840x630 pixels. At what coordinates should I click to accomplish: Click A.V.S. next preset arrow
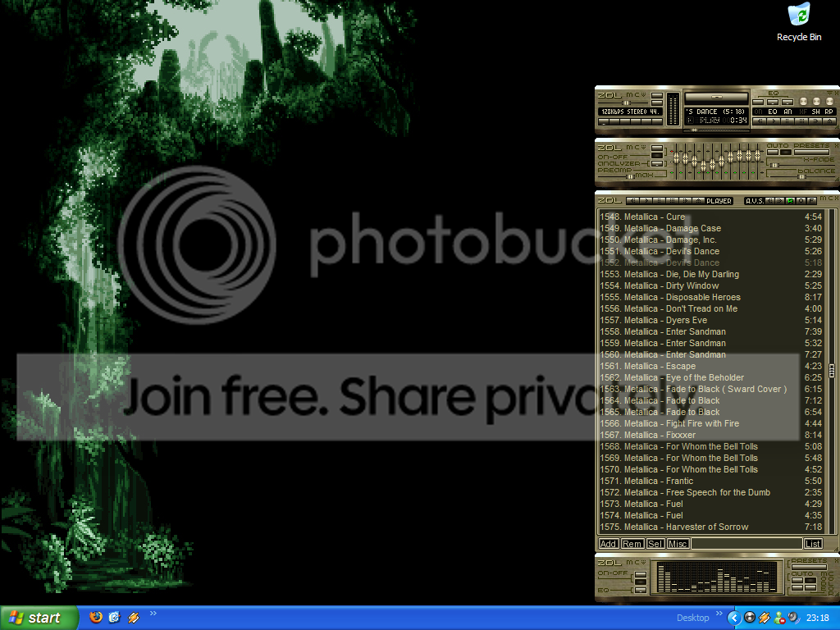pos(779,201)
